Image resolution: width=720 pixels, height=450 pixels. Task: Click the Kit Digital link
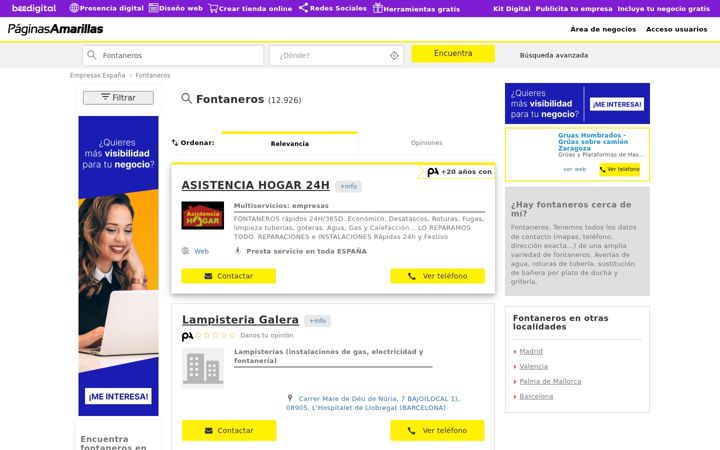click(x=512, y=9)
